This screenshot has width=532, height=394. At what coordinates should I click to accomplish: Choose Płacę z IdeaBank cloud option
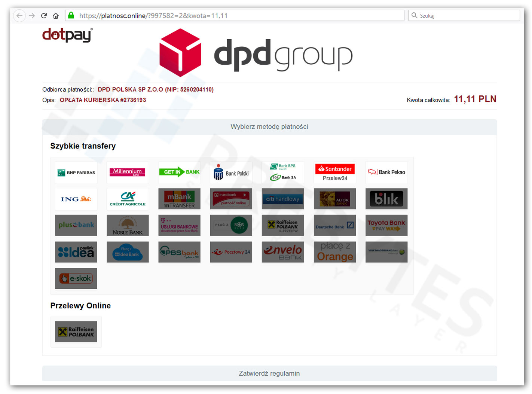tap(128, 252)
